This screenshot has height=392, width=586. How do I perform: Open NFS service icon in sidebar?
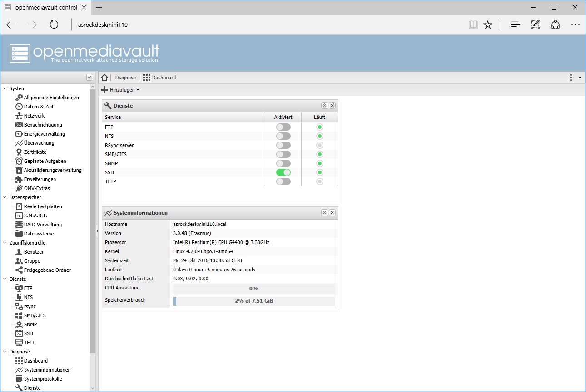click(x=19, y=297)
